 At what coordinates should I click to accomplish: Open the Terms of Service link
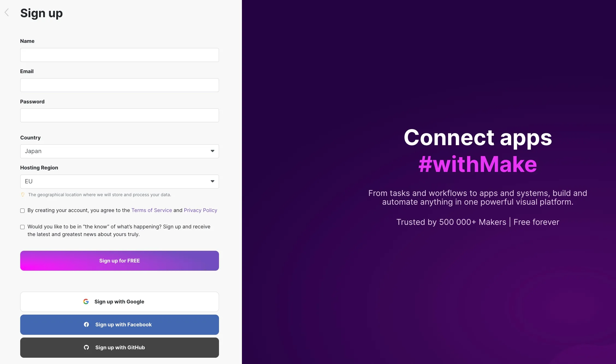[x=152, y=210]
